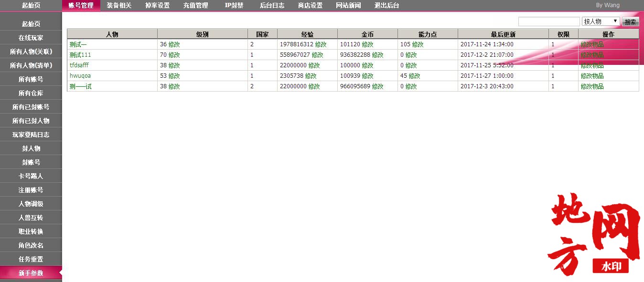Viewport: 644px width, 282px height.
Task: Show 所有已封账号 from the sidebar
Action: point(31,107)
